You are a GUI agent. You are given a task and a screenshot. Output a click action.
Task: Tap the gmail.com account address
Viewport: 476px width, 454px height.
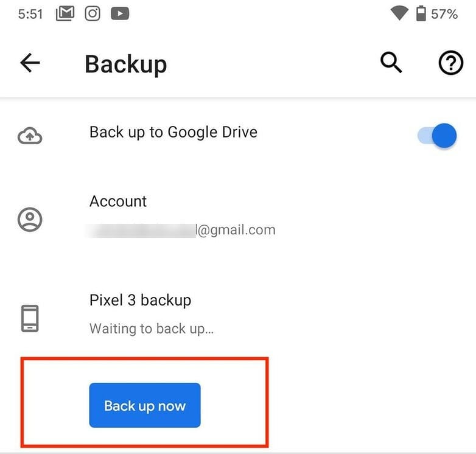coord(182,230)
